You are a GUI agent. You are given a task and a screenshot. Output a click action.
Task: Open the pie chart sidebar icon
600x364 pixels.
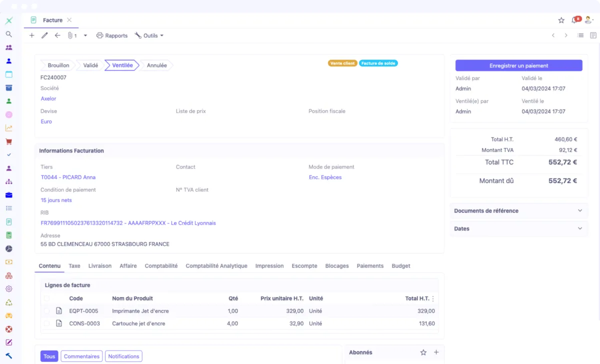click(x=8, y=248)
